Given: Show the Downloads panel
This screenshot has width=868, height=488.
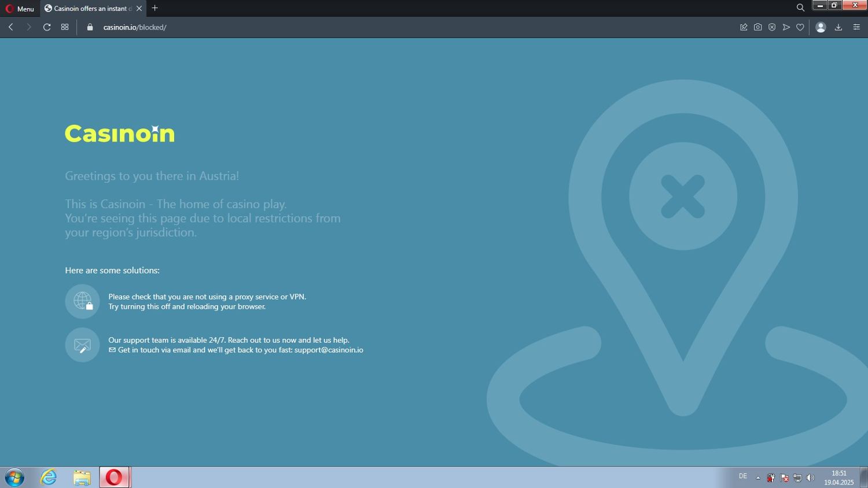Looking at the screenshot, I should (x=838, y=27).
